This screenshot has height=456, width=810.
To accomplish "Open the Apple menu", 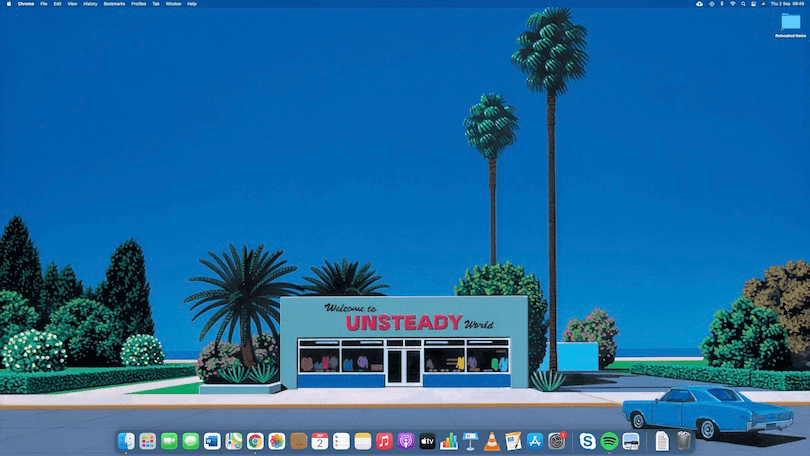I will click(8, 4).
